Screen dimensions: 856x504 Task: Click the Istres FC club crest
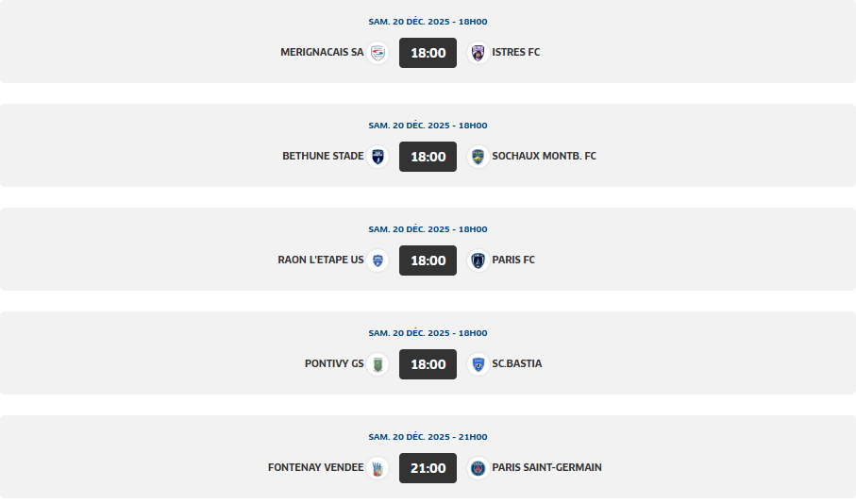[478, 53]
